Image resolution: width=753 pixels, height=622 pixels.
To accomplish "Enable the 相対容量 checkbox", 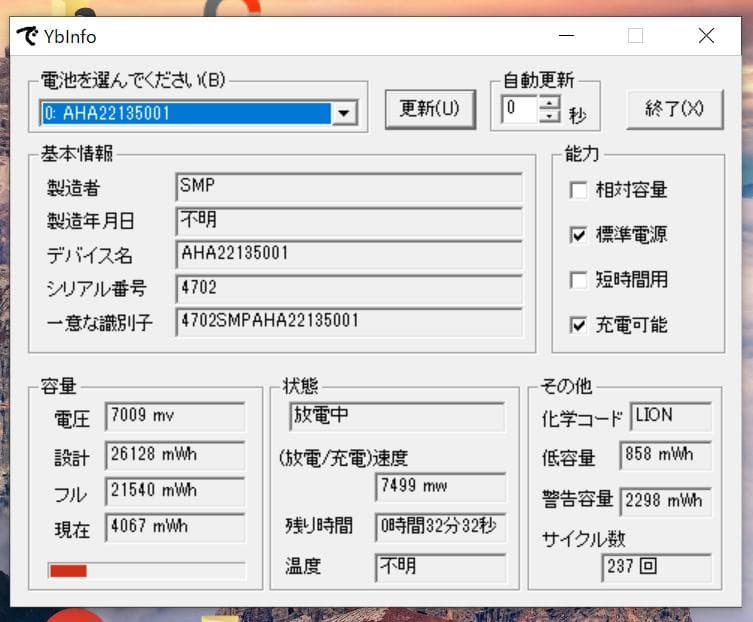I will pyautogui.click(x=578, y=190).
